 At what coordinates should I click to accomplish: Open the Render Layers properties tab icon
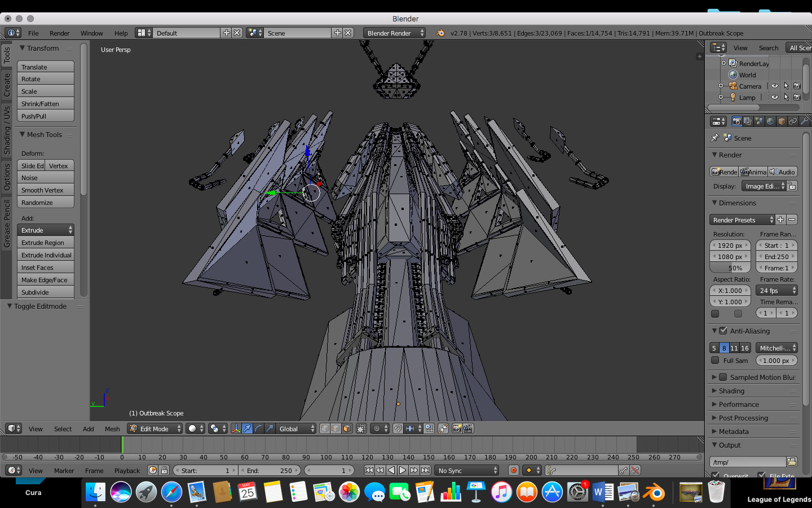click(748, 121)
